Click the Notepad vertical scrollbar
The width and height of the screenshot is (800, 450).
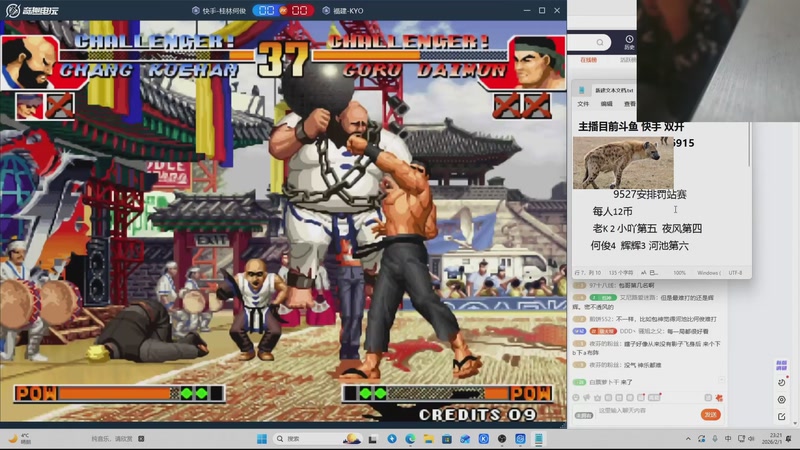pos(749,145)
